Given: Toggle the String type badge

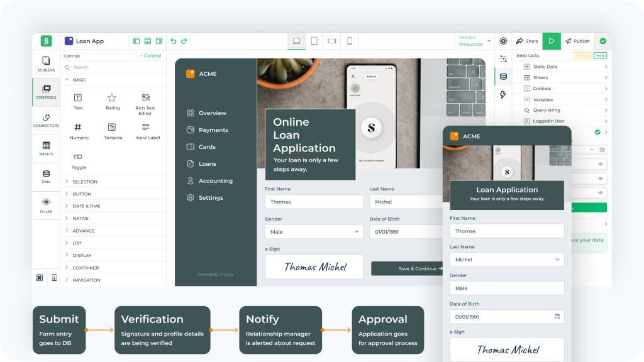Looking at the screenshot, I should click(582, 56).
